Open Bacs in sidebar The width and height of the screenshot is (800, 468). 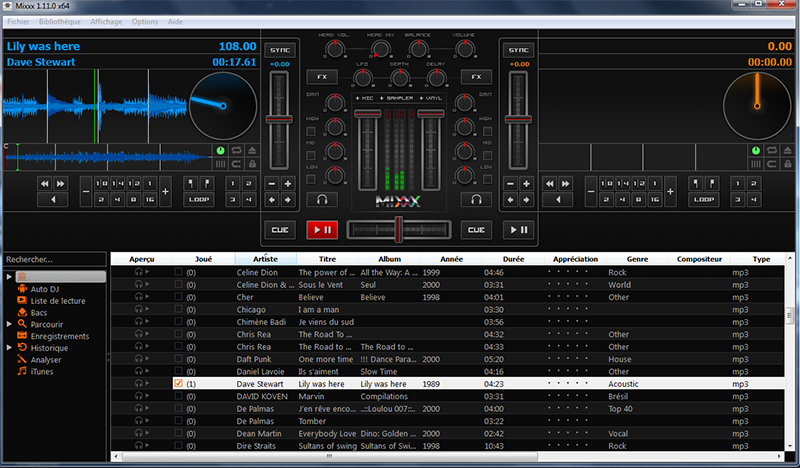pyautogui.click(x=38, y=312)
